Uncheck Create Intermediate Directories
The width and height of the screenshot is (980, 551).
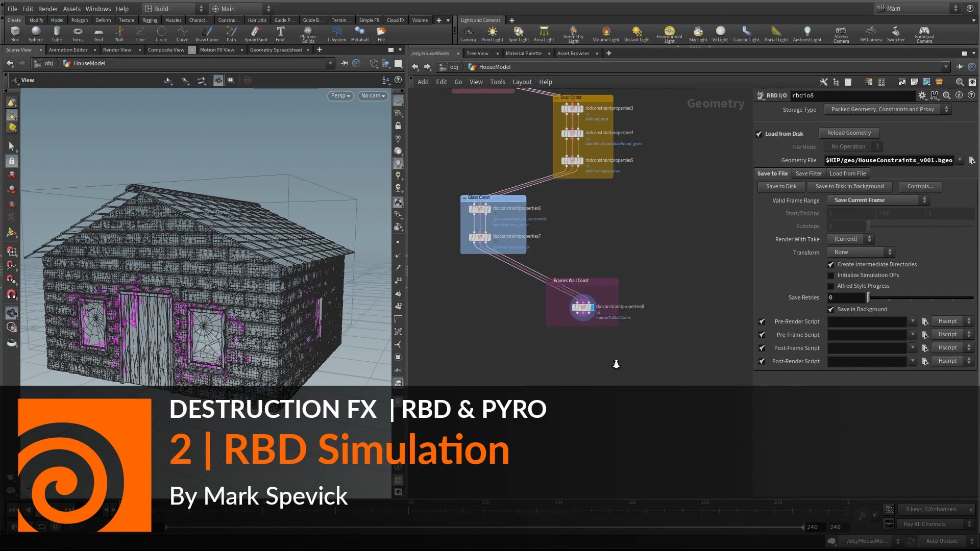(831, 265)
